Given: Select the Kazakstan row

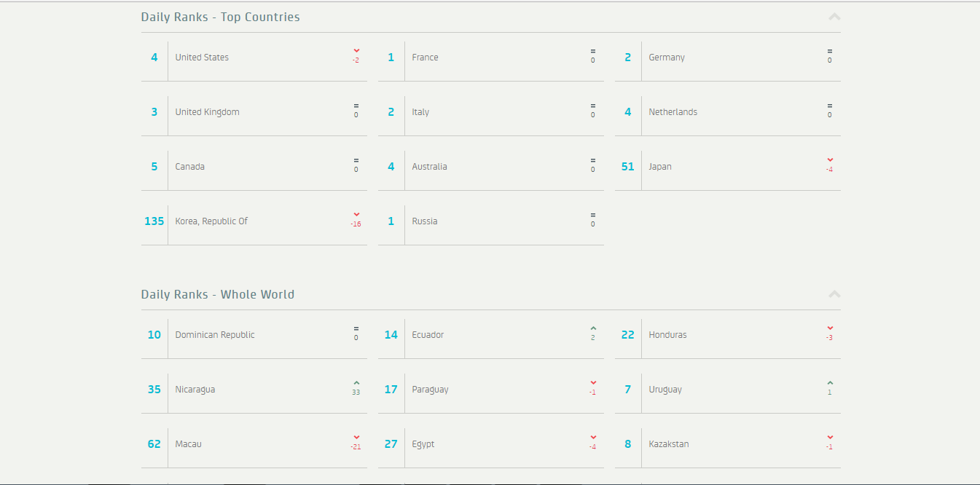Looking at the screenshot, I should (668, 444).
